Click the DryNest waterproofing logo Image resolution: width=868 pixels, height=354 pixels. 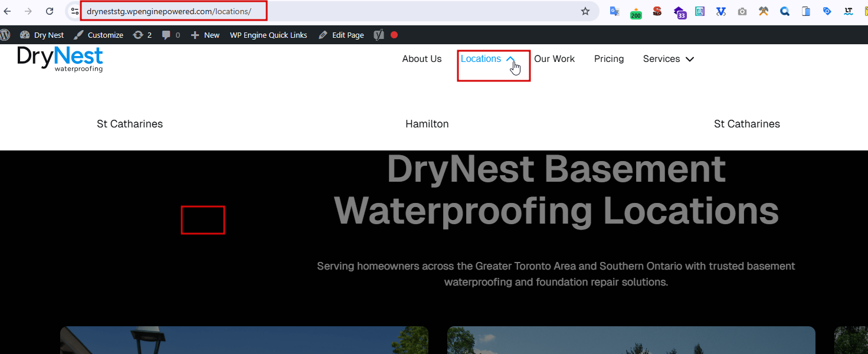coord(60,59)
